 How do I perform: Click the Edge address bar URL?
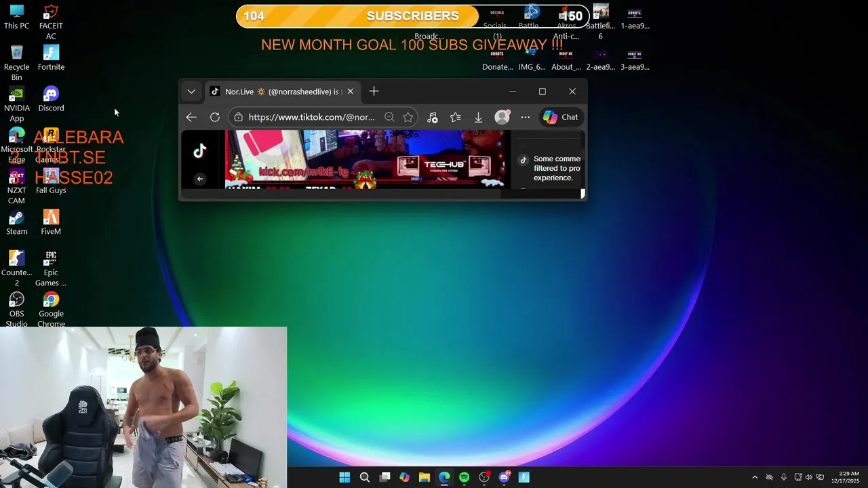(x=311, y=117)
